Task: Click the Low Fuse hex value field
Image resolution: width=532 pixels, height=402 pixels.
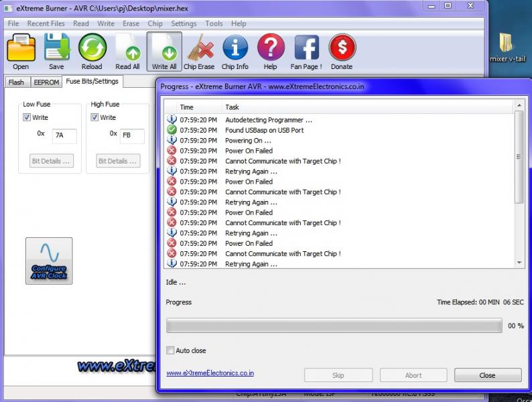Action: pos(64,135)
